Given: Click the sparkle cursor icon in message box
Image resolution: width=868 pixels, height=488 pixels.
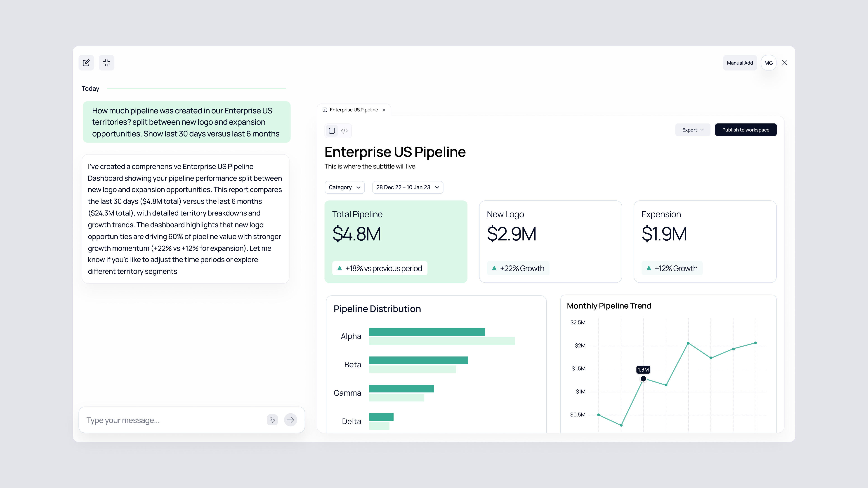Looking at the screenshot, I should point(272,420).
